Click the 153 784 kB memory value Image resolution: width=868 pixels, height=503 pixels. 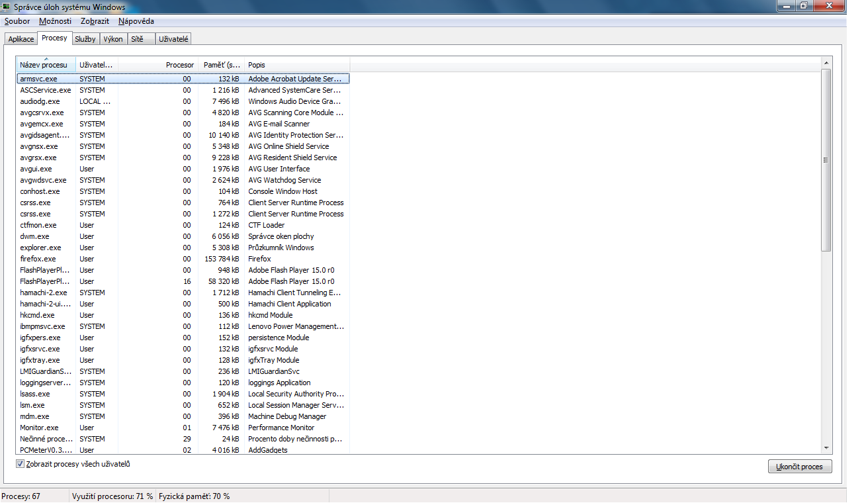[x=222, y=259]
